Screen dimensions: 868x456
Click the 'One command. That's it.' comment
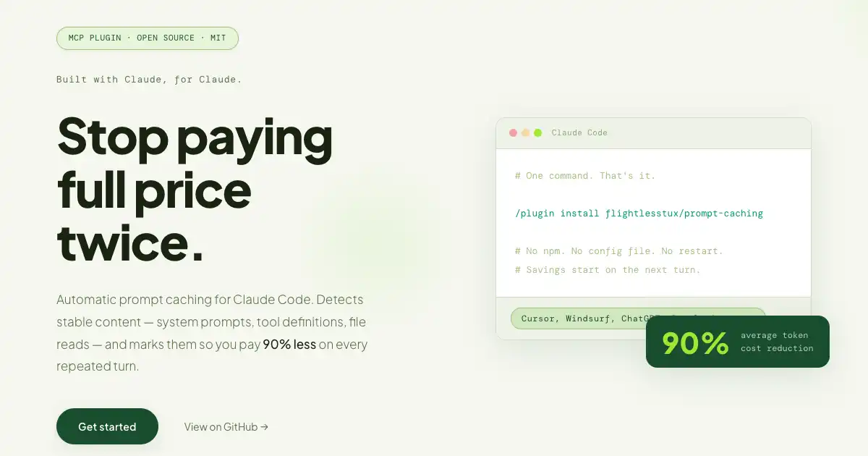click(585, 176)
